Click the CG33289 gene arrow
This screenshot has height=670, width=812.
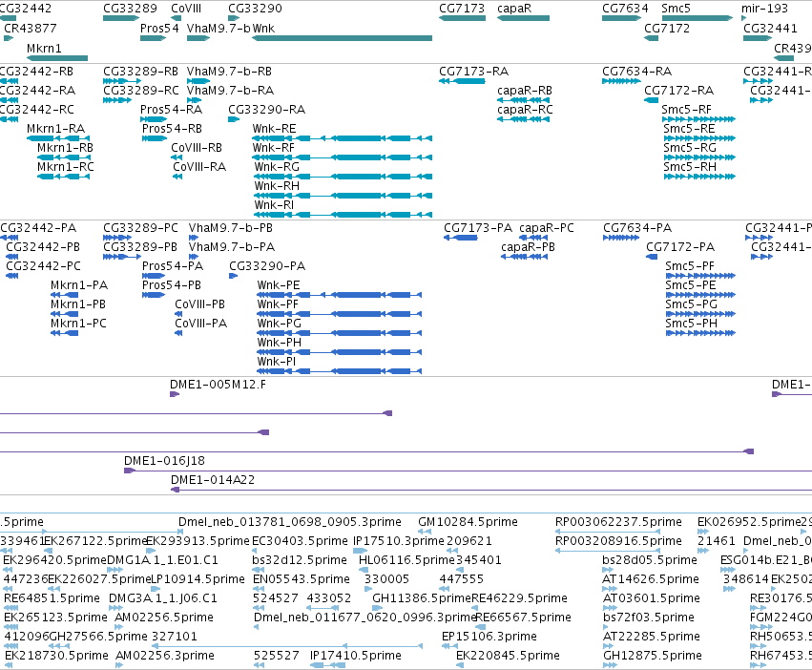click(x=122, y=18)
